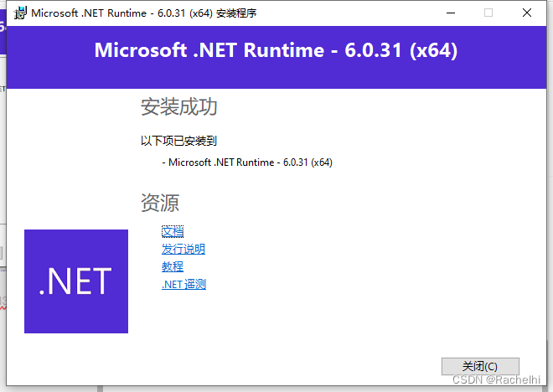Click the installer icon in title bar

click(20, 13)
